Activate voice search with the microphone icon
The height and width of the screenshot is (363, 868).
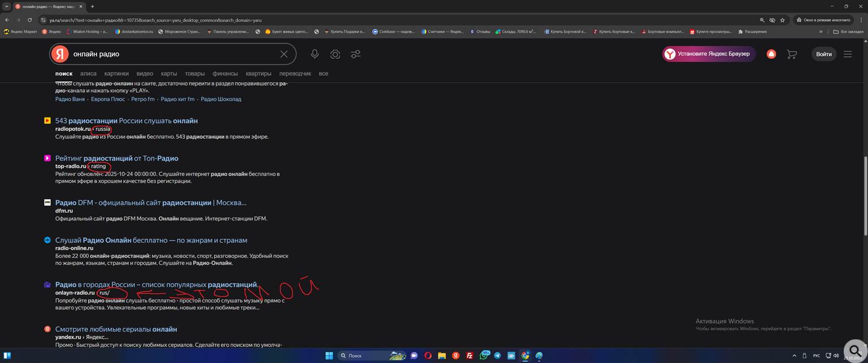tap(315, 54)
